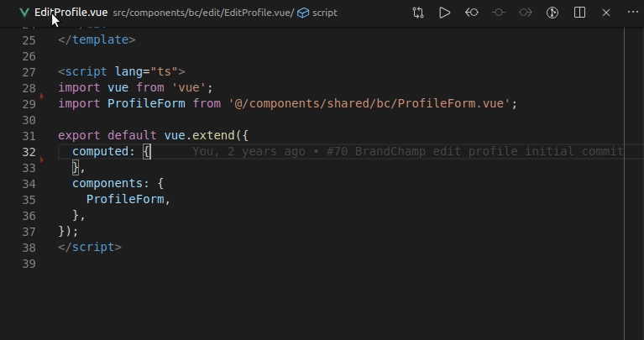Open the breadcrumb path src/components/bc/edit/EditProfile.vue

click(x=203, y=13)
